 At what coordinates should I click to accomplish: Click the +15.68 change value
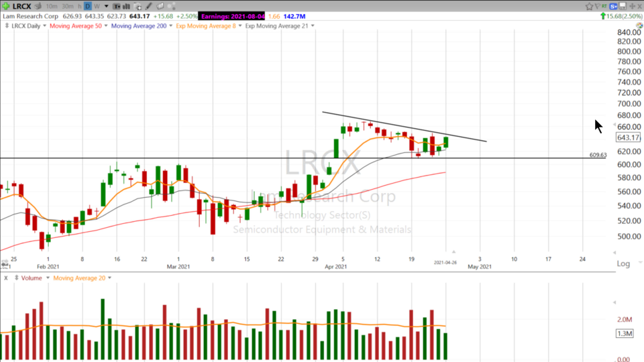[162, 16]
